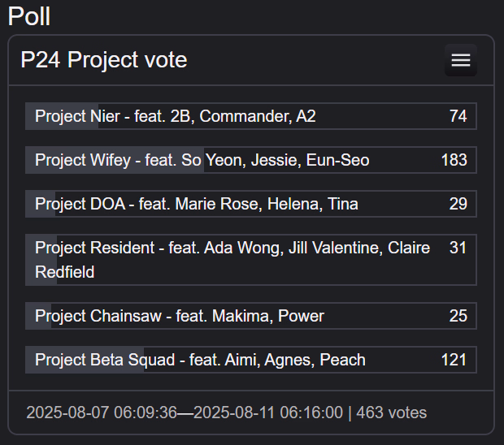Image resolution: width=504 pixels, height=445 pixels.
Task: Click the 121 vote count for Beta Squad
Action: point(454,361)
